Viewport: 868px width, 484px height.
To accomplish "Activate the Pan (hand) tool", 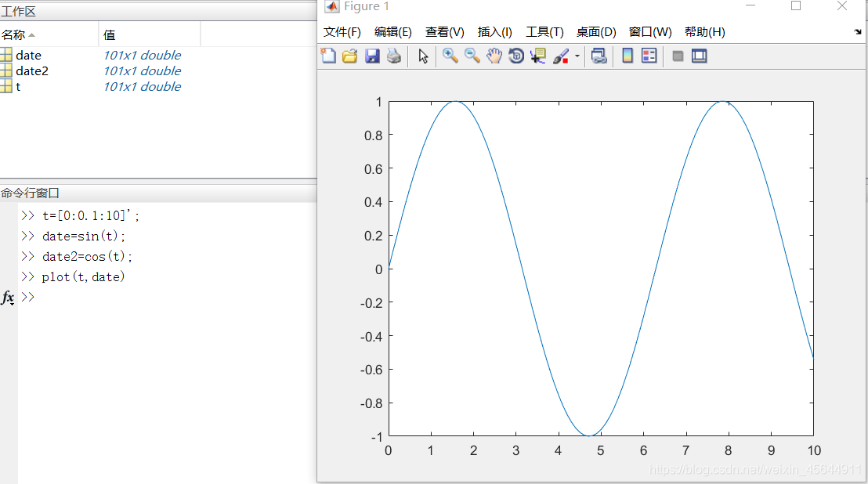I will pos(493,56).
